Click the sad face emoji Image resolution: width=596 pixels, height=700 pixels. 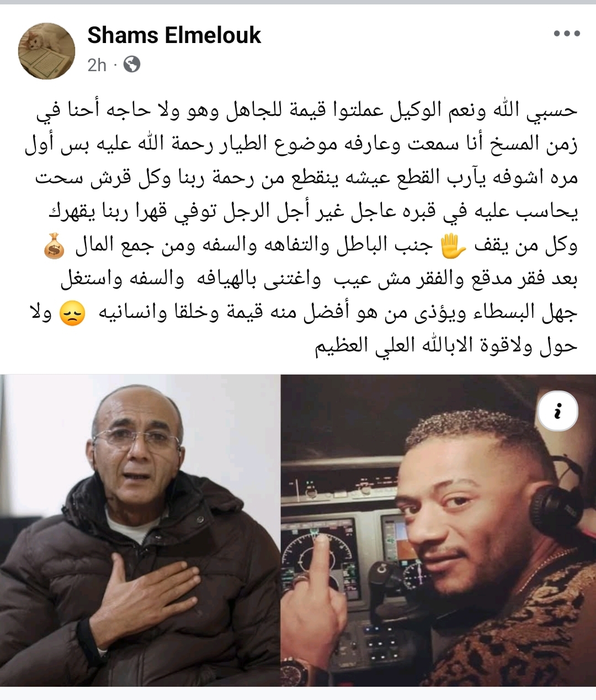[72, 314]
